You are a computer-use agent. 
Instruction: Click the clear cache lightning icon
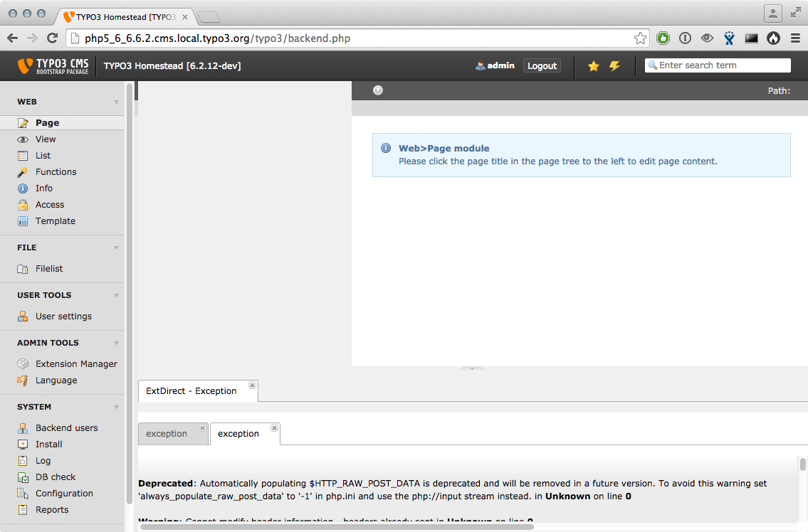[x=614, y=65]
